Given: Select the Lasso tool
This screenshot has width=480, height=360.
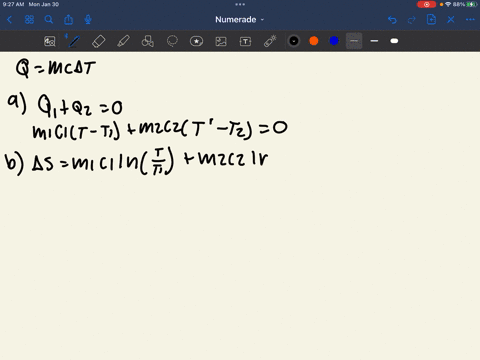Looking at the screenshot, I should [x=172, y=41].
